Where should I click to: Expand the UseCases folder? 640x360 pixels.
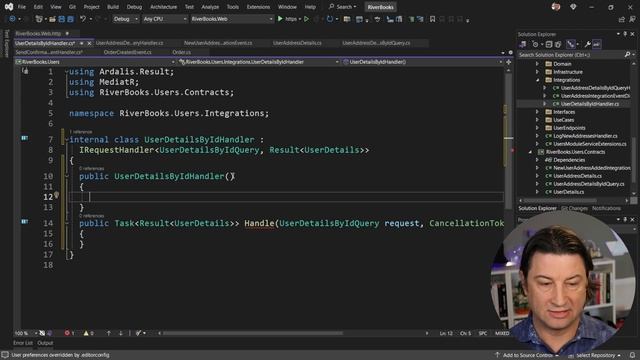[538, 120]
